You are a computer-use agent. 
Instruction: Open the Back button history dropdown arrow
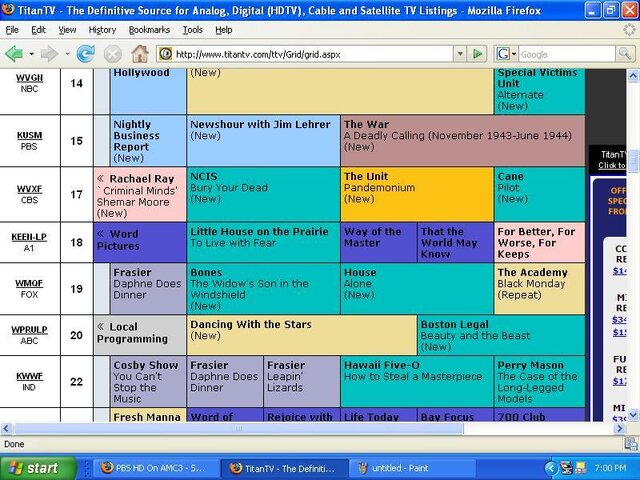31,54
